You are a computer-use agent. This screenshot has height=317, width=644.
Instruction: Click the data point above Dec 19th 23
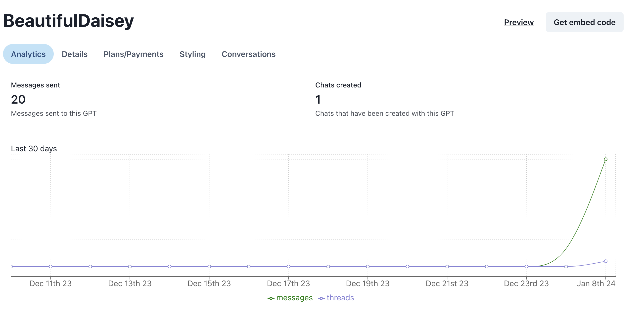pos(368,267)
